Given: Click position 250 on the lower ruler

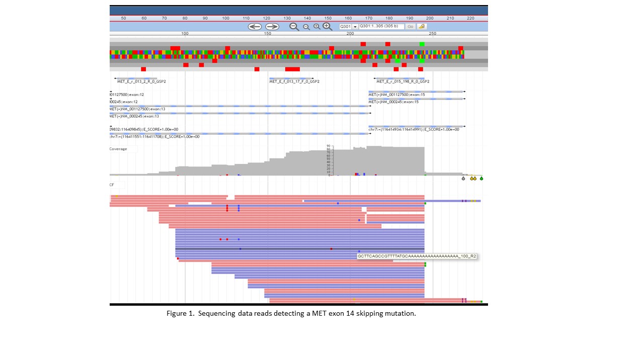Looking at the screenshot, I should [432, 34].
